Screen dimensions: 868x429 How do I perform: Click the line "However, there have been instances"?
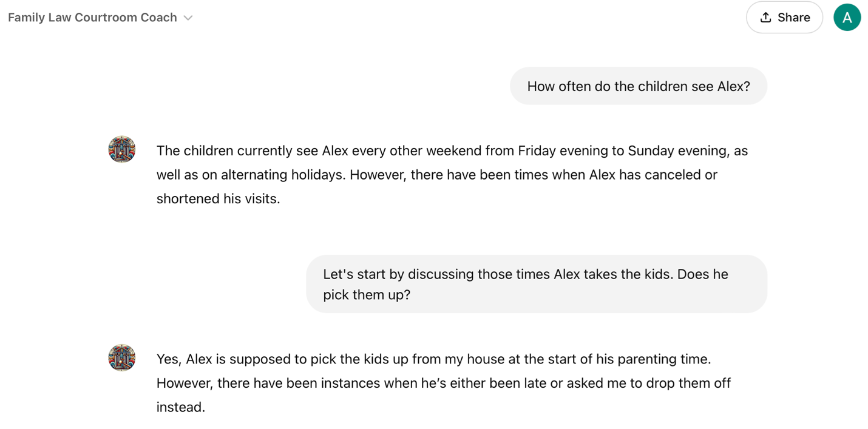tap(443, 383)
